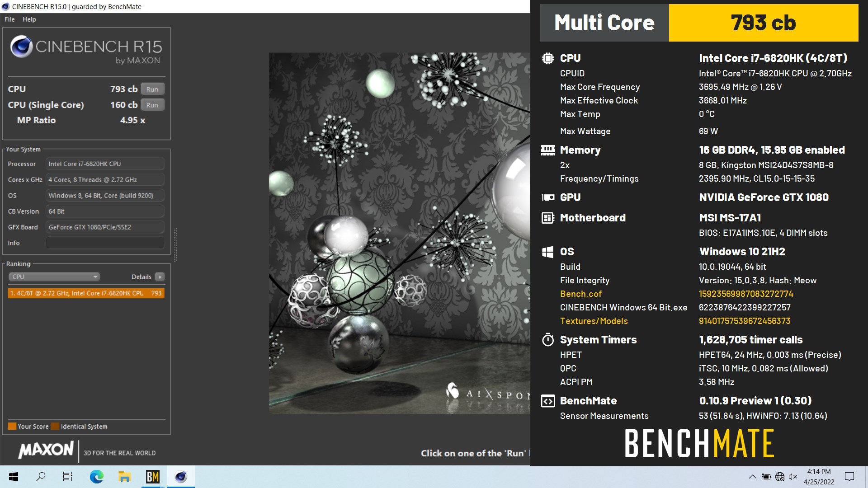Click the Cinebench R15 logo sphere icon
This screenshot has height=488, width=868.
[21, 46]
